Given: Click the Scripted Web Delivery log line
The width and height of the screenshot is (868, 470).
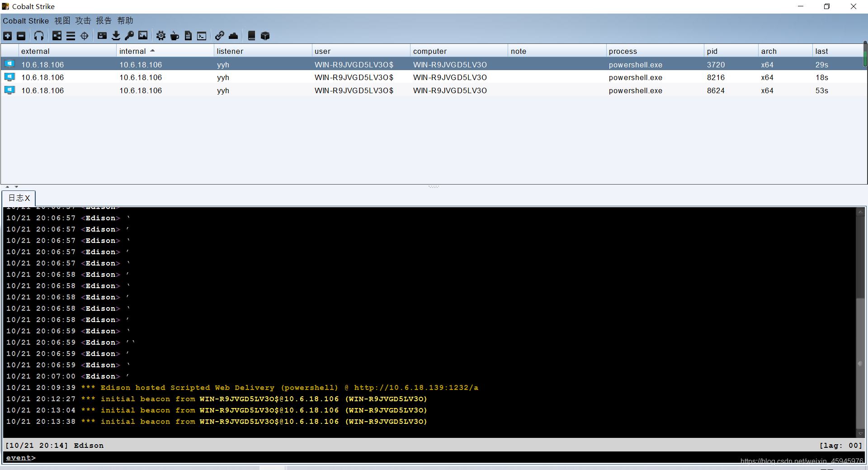Looking at the screenshot, I should 242,388.
